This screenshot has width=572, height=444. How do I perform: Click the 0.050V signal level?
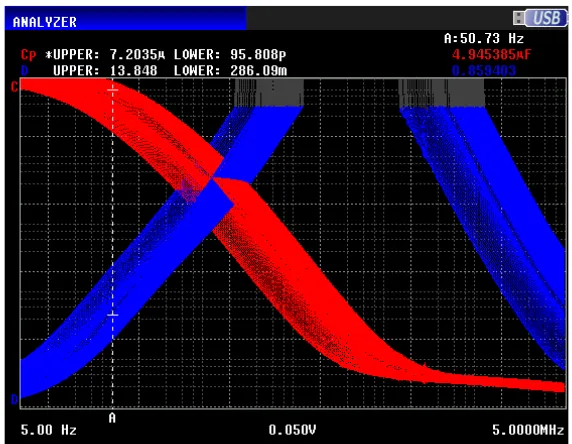click(x=292, y=430)
